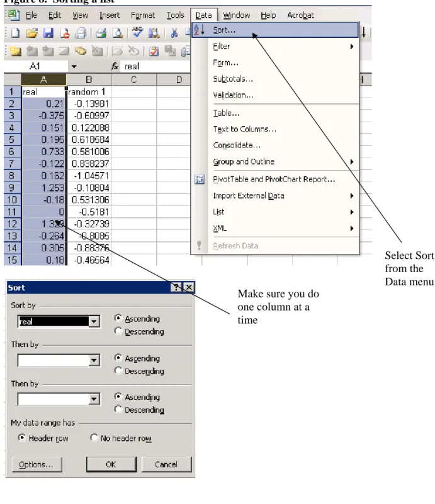The image size is (435, 504).
Task: Open the Format menu
Action: tap(143, 15)
